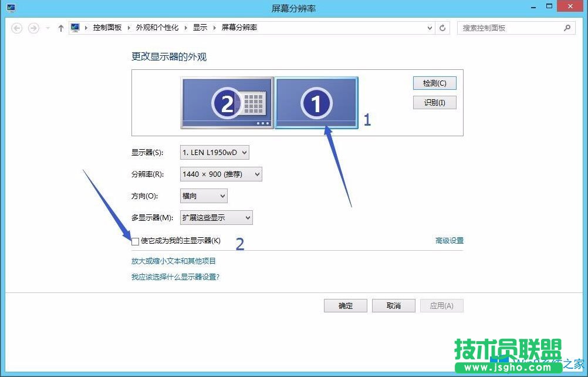This screenshot has width=588, height=377.
Task: Click the refresh icon in the address bar
Action: coord(442,27)
